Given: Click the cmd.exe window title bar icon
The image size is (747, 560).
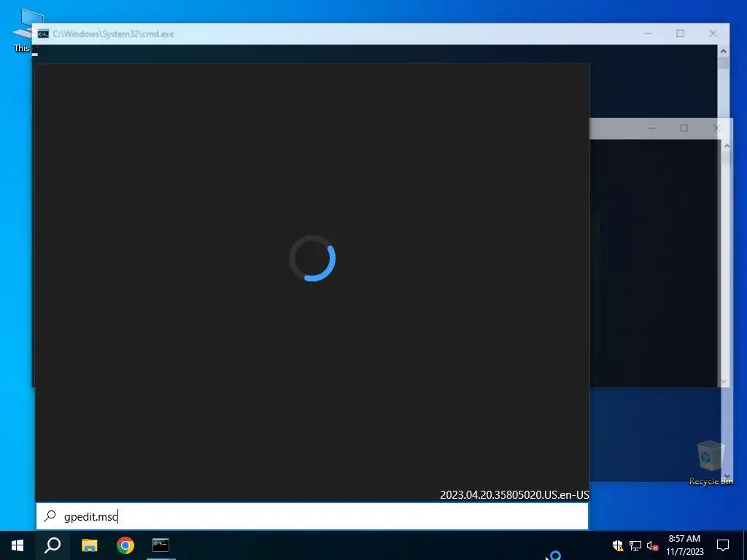Looking at the screenshot, I should coord(43,34).
